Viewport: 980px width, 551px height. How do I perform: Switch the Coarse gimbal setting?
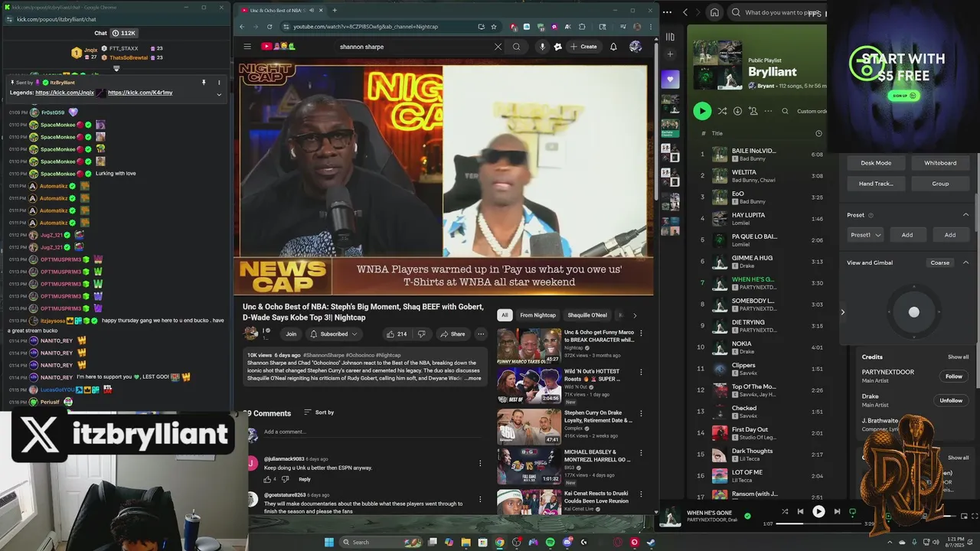939,262
